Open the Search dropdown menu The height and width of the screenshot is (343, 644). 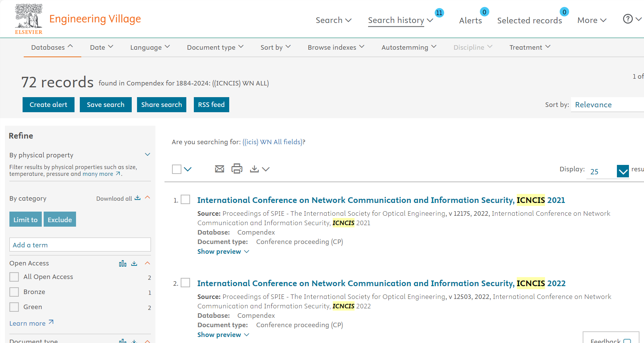[x=333, y=20]
